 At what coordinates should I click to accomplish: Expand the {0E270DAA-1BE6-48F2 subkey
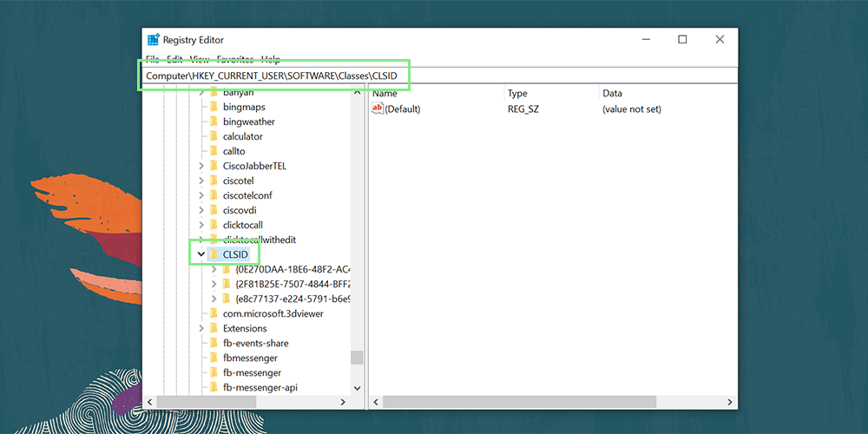tap(214, 270)
